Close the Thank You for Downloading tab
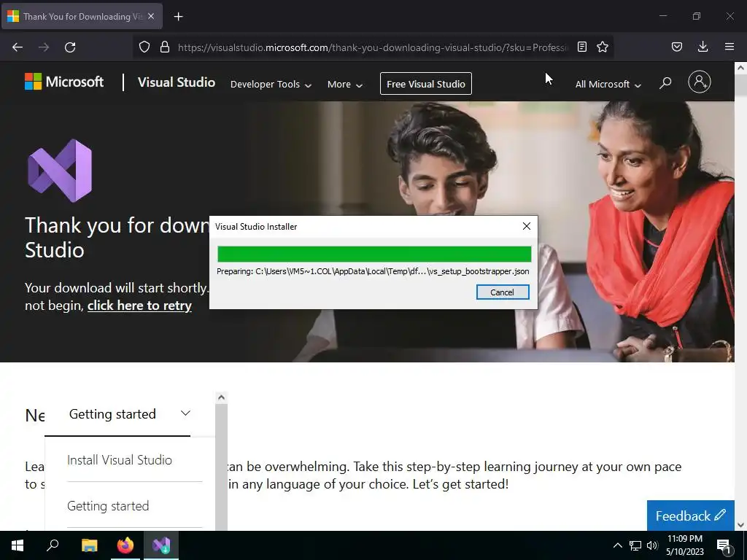Screen dimensions: 747x560 (151, 16)
